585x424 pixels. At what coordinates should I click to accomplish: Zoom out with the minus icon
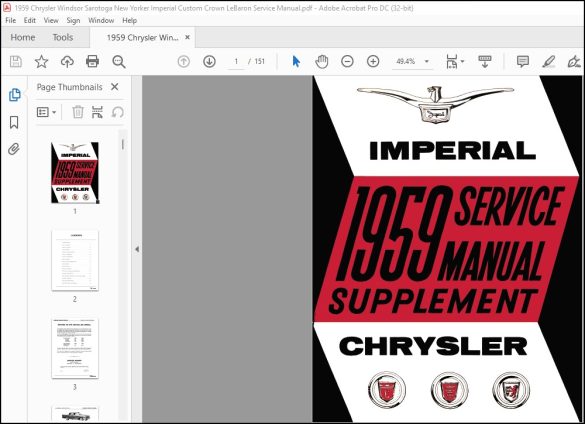(347, 61)
